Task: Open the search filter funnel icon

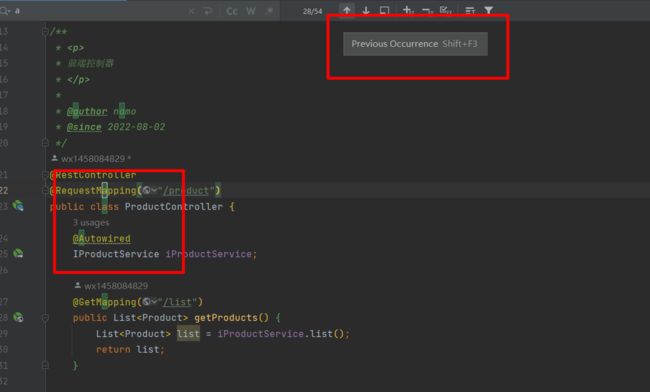Action: click(489, 11)
